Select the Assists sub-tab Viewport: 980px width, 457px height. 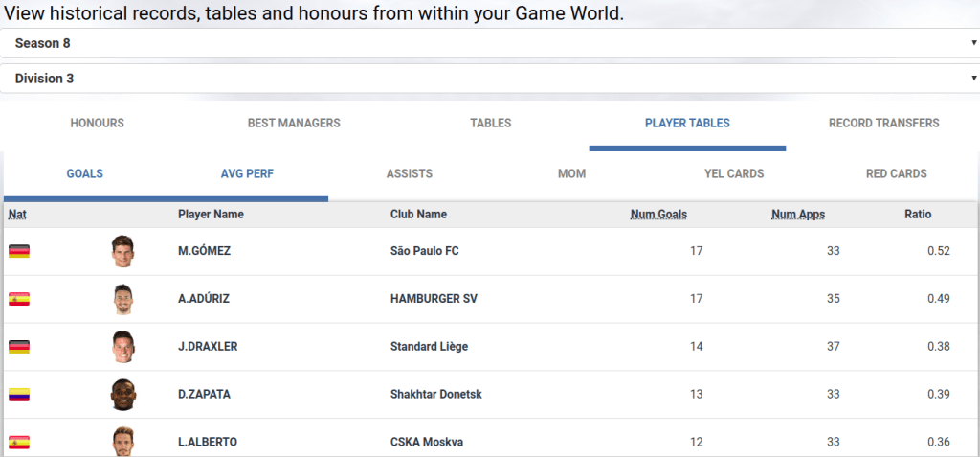tap(410, 174)
